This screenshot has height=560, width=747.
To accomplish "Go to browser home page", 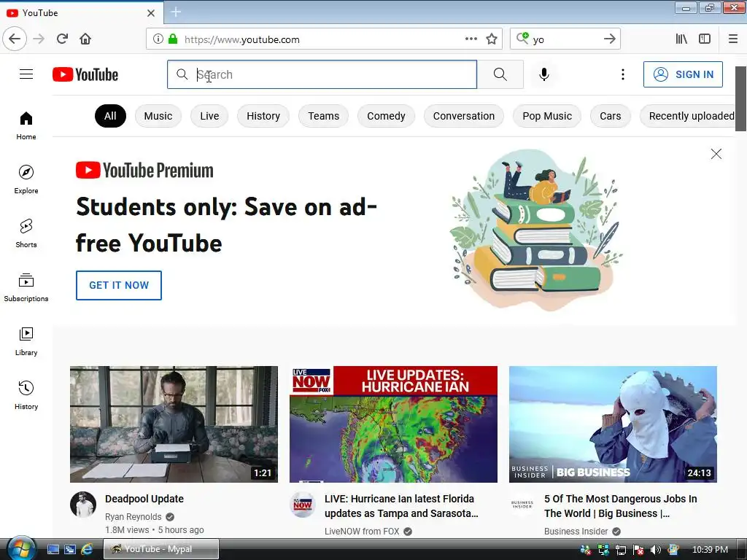I will 85,39.
